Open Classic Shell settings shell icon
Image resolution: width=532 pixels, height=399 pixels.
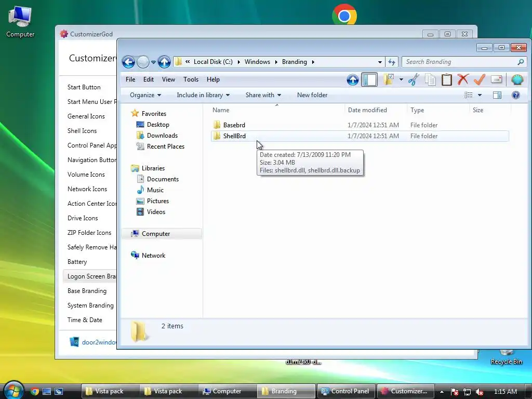(517, 79)
